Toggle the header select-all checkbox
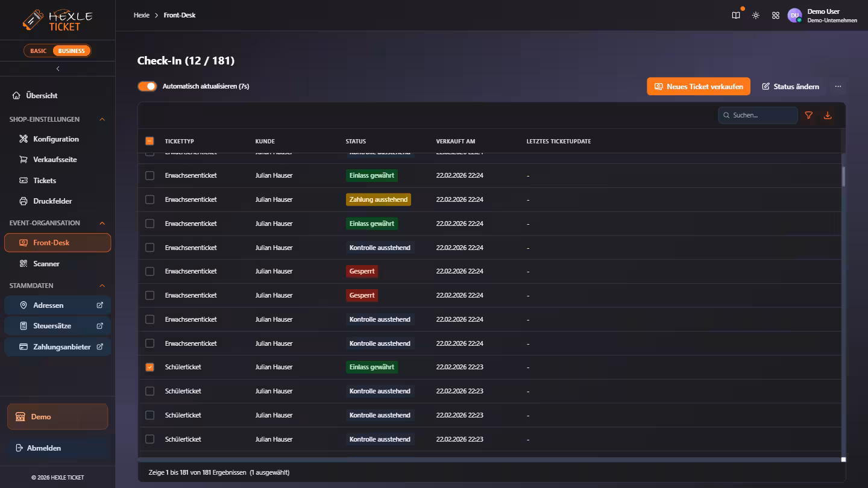Viewport: 868px width, 488px height. point(150,141)
